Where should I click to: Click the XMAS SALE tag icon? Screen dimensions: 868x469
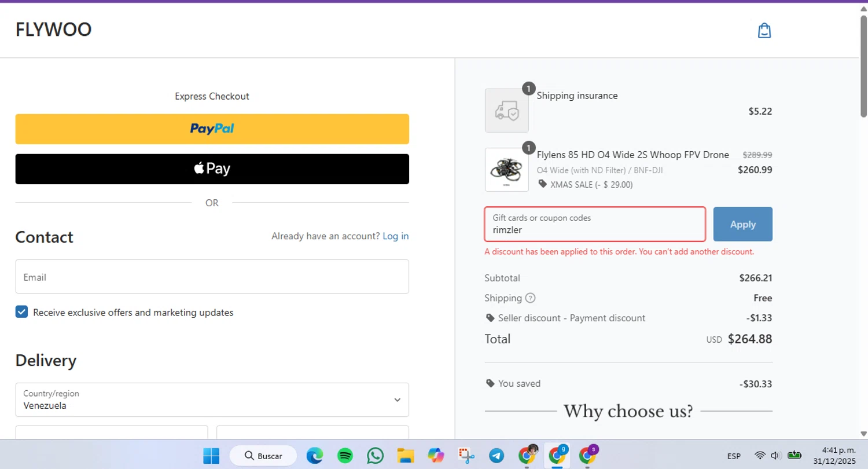tap(542, 184)
